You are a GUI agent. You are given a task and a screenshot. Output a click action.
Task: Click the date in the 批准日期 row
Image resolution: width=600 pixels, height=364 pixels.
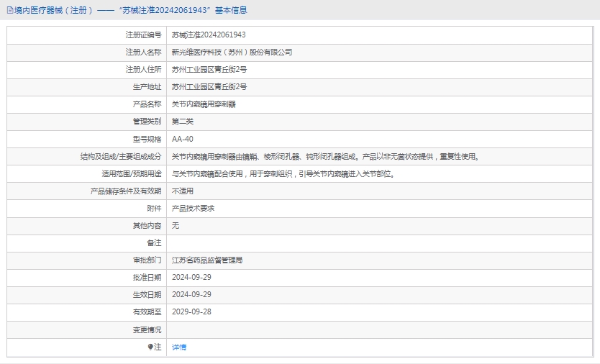191,277
